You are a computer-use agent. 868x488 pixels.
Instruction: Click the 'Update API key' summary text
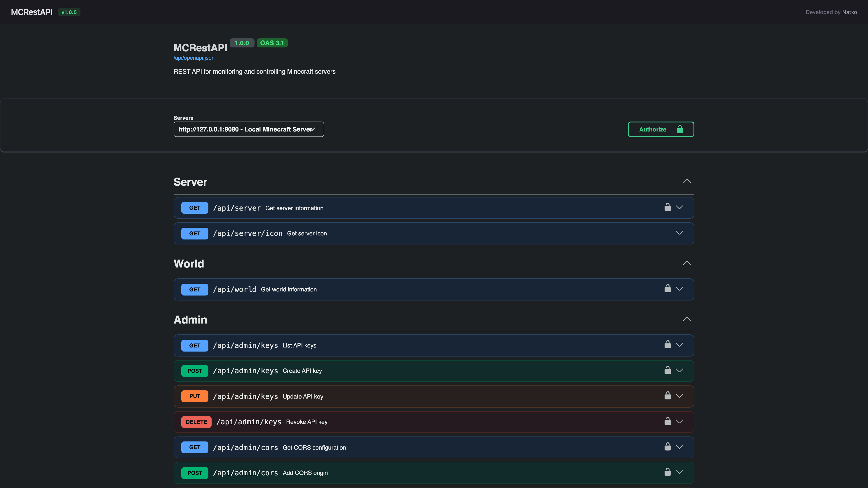coord(303,396)
